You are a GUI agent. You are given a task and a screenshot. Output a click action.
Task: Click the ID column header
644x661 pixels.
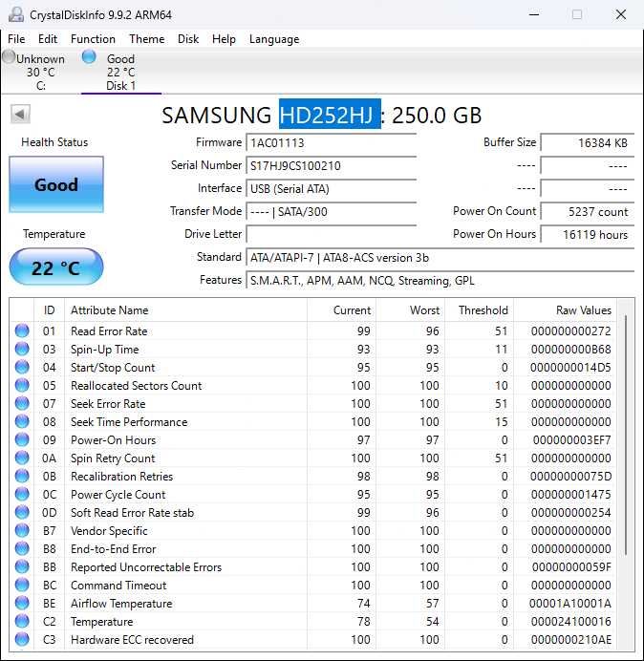49,310
